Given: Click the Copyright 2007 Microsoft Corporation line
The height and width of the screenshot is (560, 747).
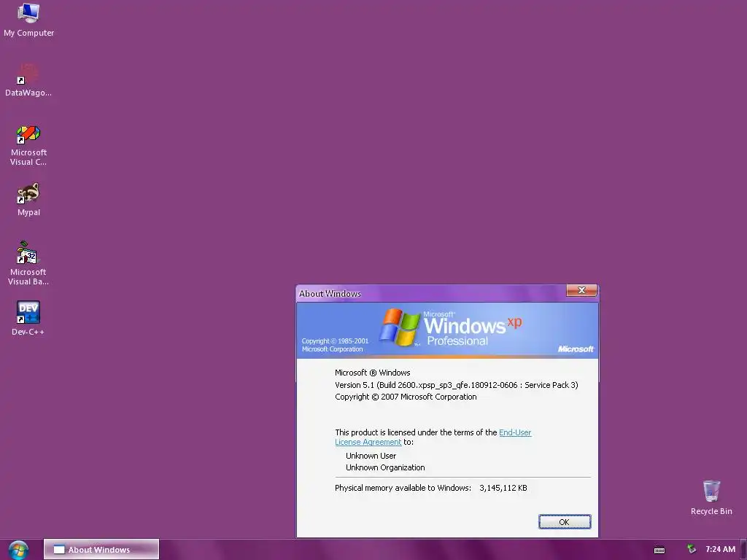Looking at the screenshot, I should 406,397.
